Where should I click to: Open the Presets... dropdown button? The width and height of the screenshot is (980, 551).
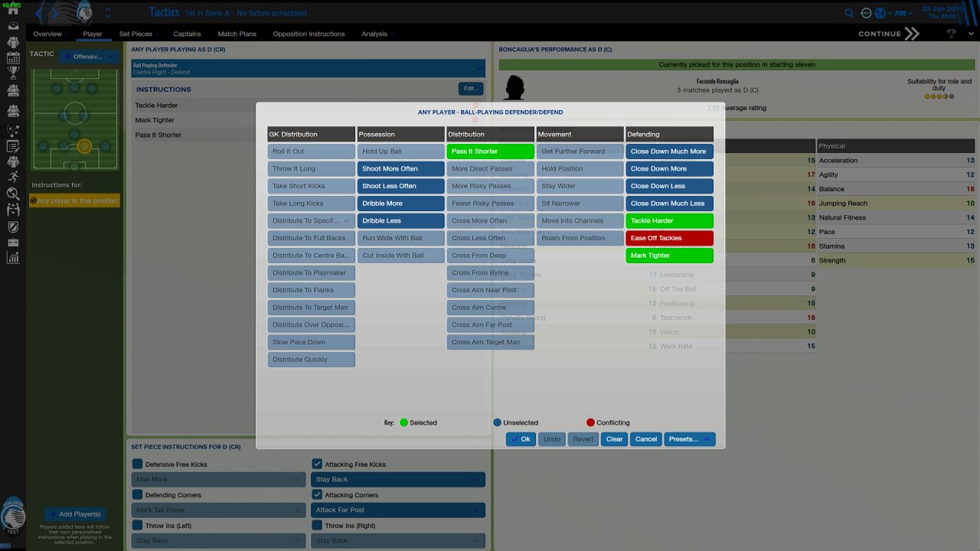coord(689,439)
